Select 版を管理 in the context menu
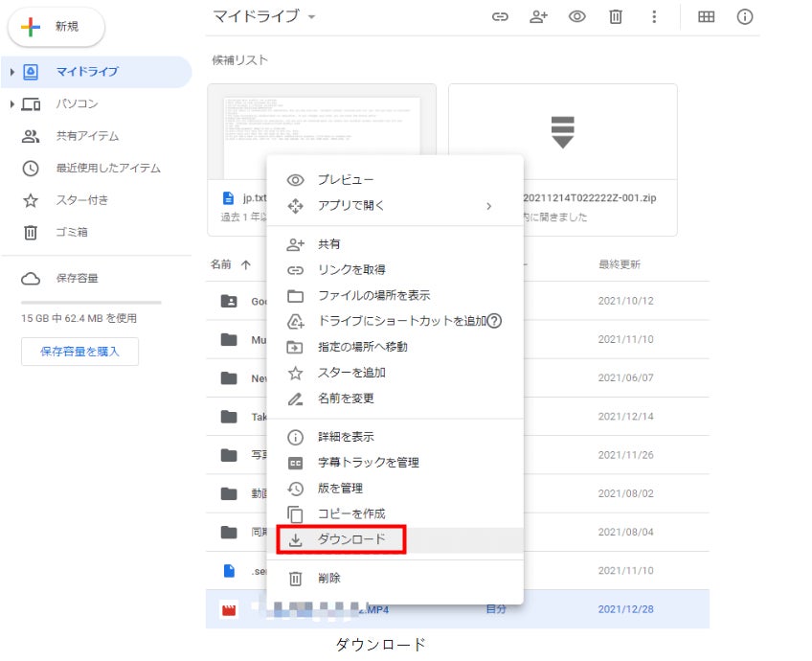Image resolution: width=812 pixels, height=661 pixels. pyautogui.click(x=395, y=488)
